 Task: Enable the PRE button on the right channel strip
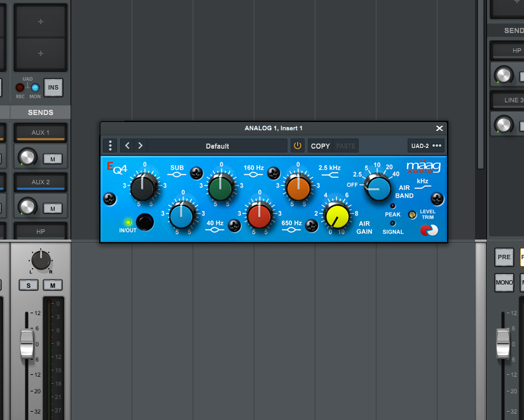(x=504, y=257)
